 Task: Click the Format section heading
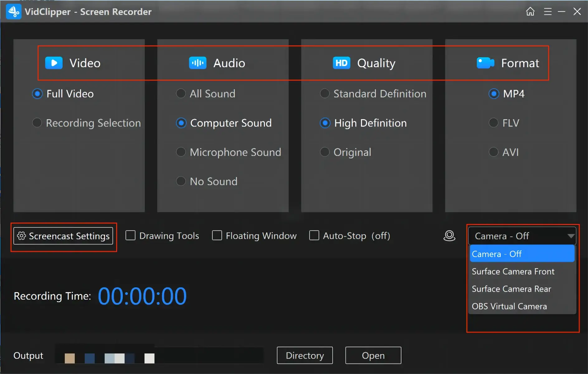(520, 63)
